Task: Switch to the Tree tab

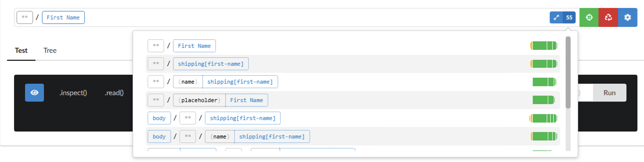Action: (50, 51)
